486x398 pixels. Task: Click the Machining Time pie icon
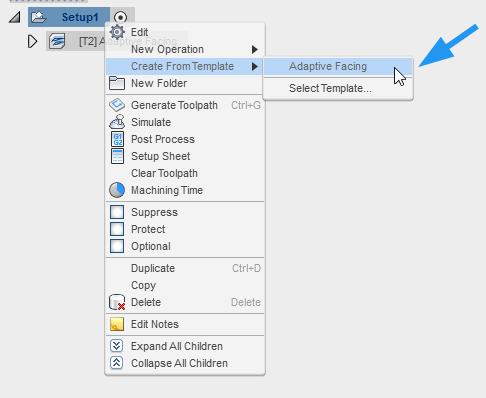tap(117, 190)
